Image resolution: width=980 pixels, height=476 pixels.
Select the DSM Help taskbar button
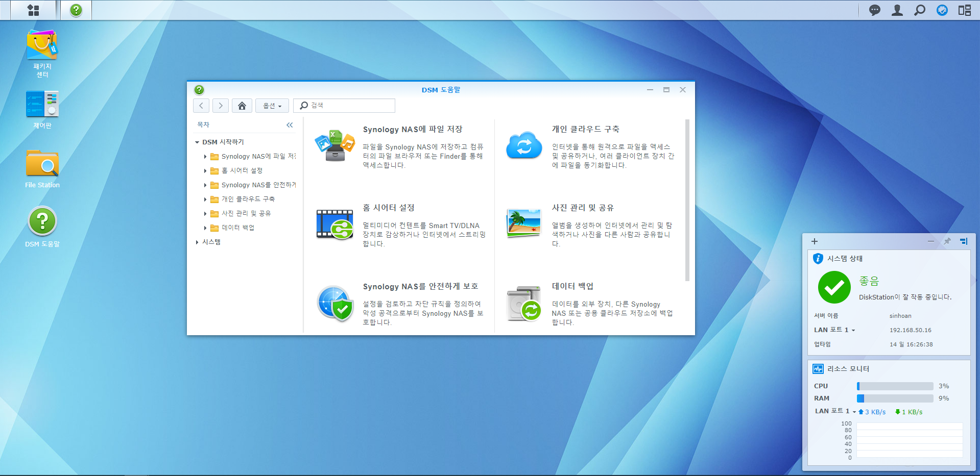(76, 10)
